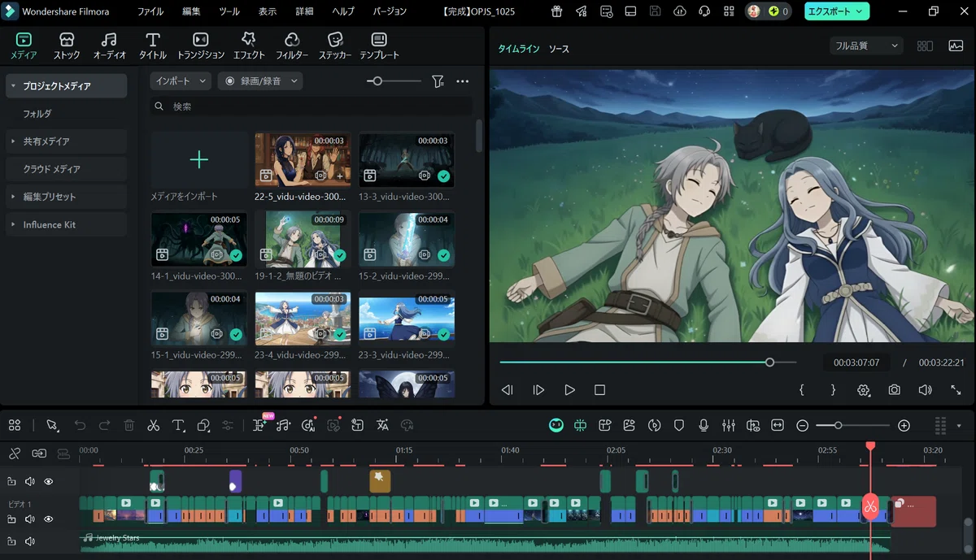Open the インポート dropdown
976x560 pixels.
(181, 81)
